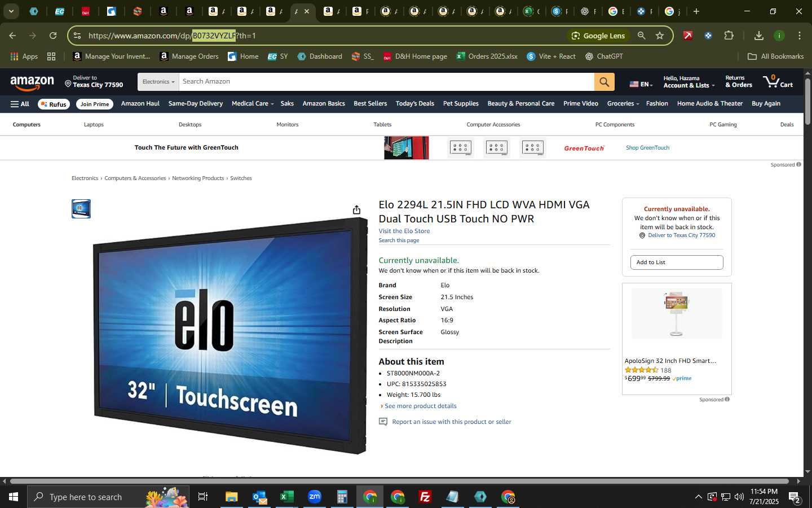Click the Windows taskbar search box
The image size is (812, 508).
108,497
